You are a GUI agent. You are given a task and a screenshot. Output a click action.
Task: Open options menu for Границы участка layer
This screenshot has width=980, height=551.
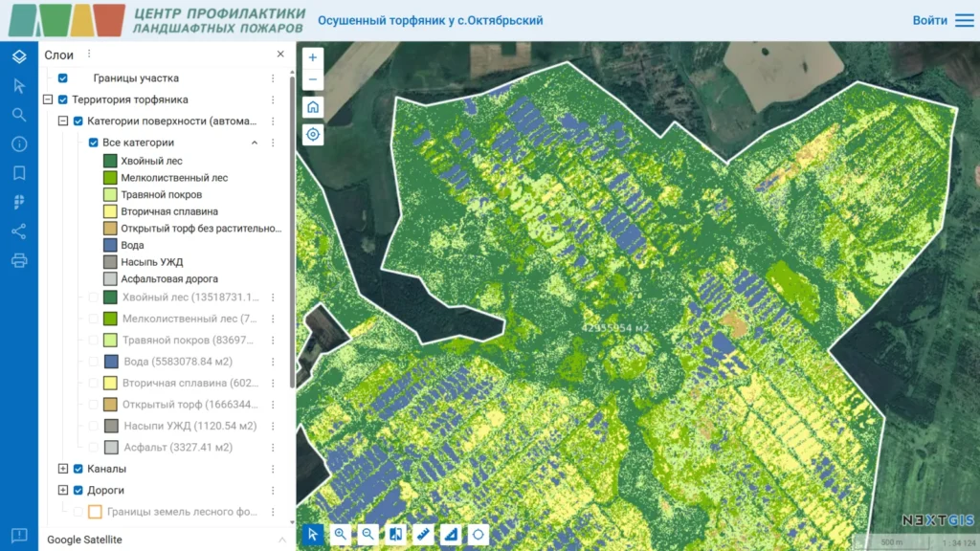(273, 78)
